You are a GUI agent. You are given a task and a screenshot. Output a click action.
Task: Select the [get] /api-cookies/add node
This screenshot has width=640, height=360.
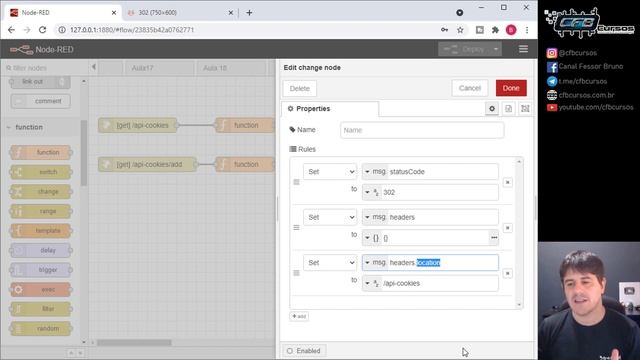coord(148,164)
